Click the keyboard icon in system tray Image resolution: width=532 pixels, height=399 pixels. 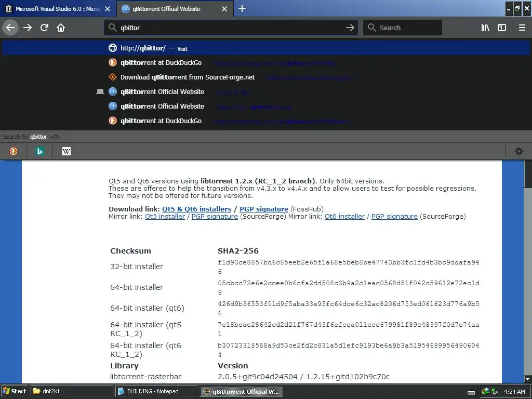coord(471,392)
